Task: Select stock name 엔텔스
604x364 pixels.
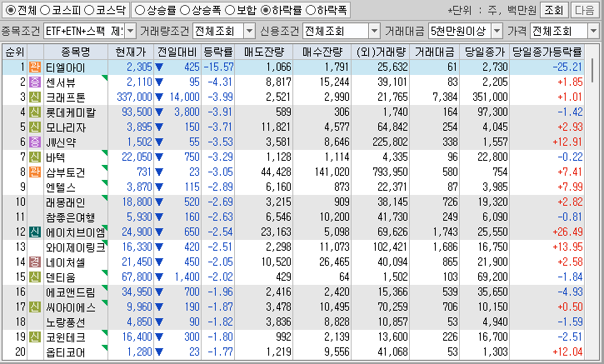Action: (61, 187)
